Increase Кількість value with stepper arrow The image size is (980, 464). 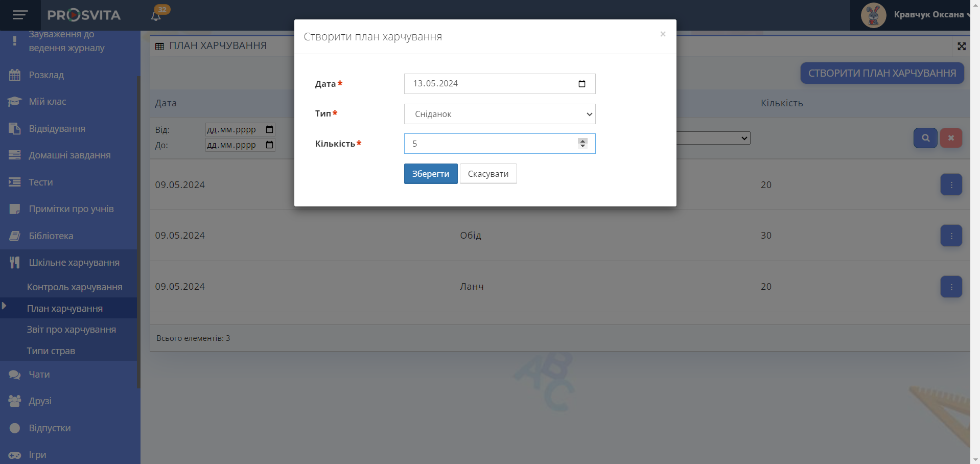pyautogui.click(x=582, y=141)
